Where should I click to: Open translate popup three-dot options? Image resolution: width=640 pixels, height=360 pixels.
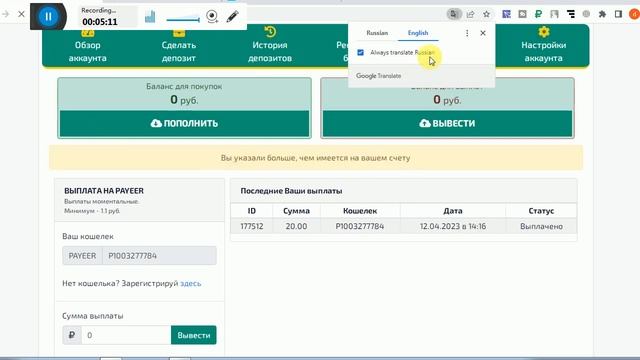[x=467, y=33]
